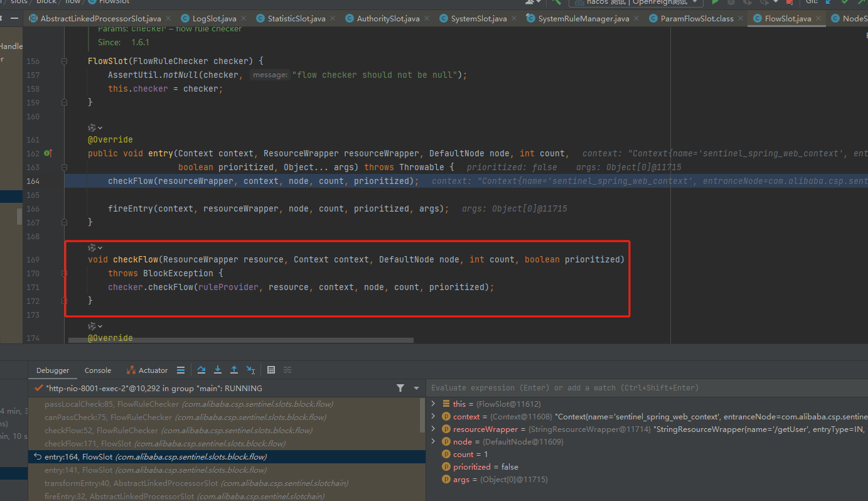Select stack frame entry:164, FlowSlot

click(x=226, y=457)
